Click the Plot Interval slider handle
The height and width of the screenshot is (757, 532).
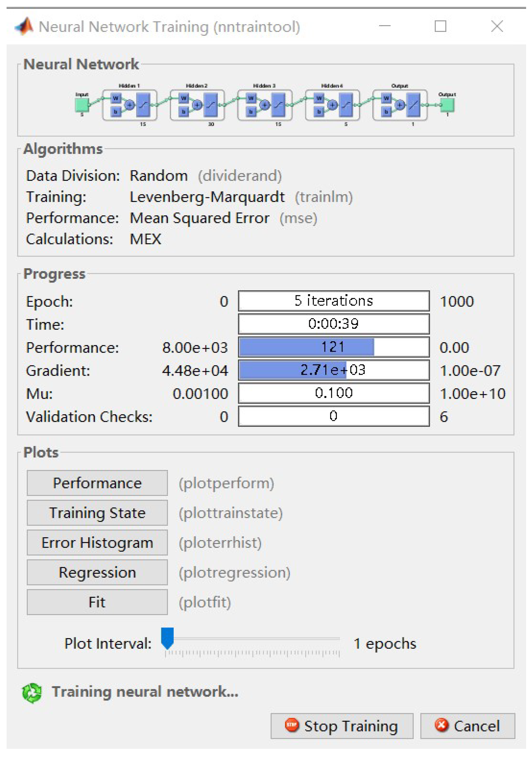(167, 638)
